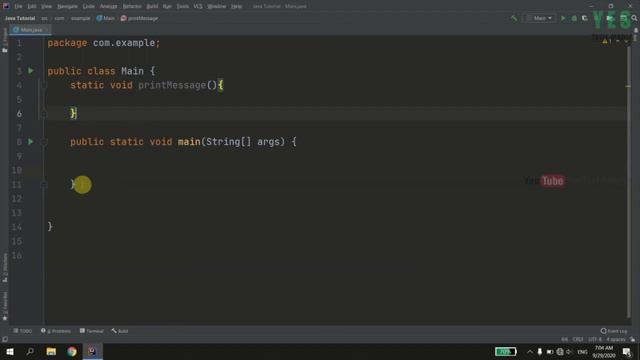This screenshot has height=360, width=640.
Task: Open the View menu
Action: pos(47,6)
